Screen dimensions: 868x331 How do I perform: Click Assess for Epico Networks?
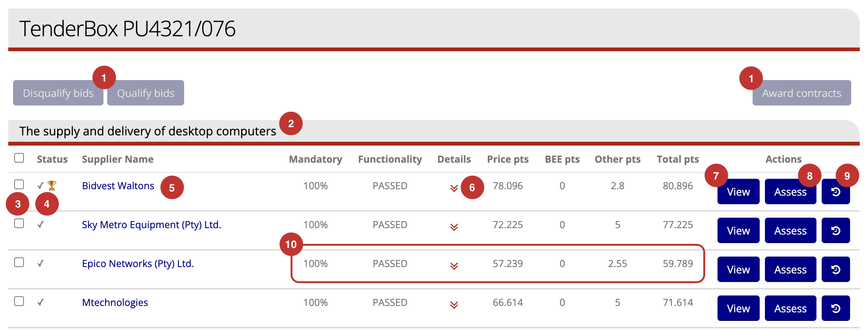[x=790, y=270]
